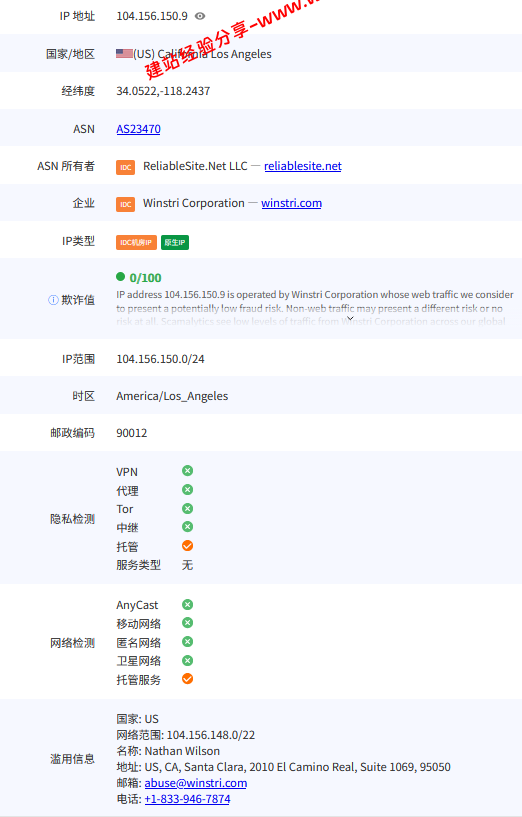Click the green 原生IP tag
Viewport: 522px width, 817px height.
(x=175, y=242)
